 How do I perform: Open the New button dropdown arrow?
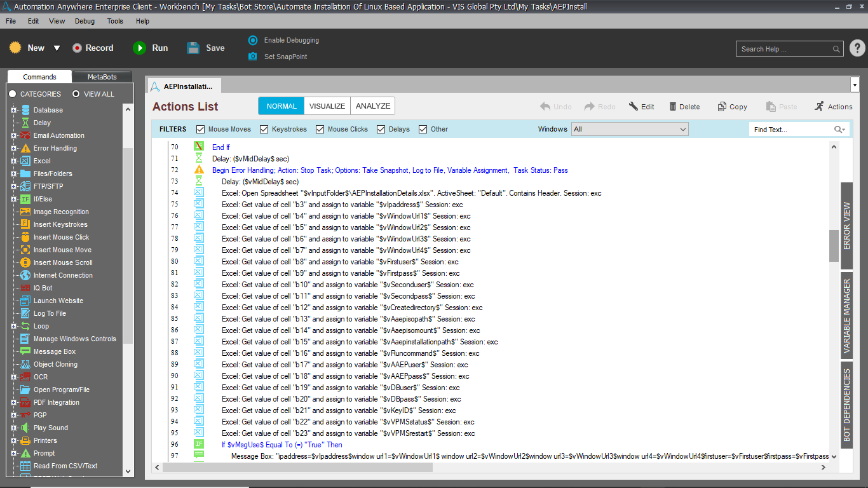click(57, 48)
